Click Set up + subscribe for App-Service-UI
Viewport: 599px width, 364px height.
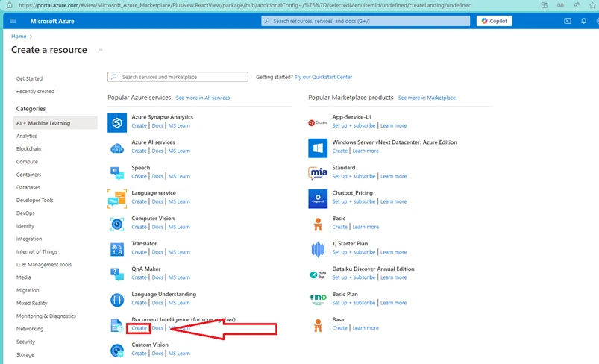coord(354,125)
